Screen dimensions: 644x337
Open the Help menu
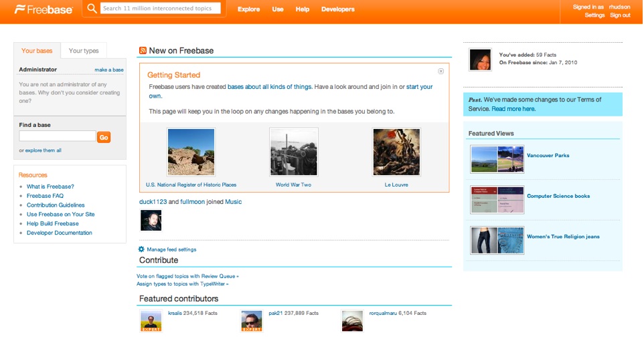coord(303,9)
